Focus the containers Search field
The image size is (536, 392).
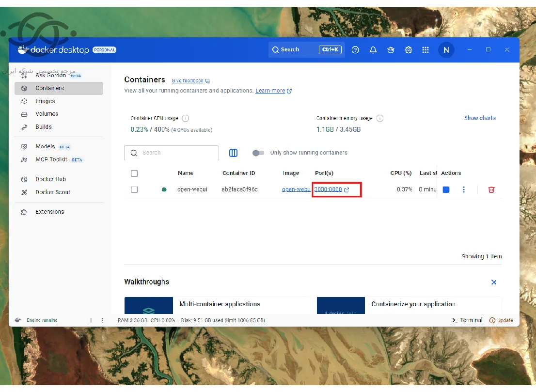pos(172,153)
